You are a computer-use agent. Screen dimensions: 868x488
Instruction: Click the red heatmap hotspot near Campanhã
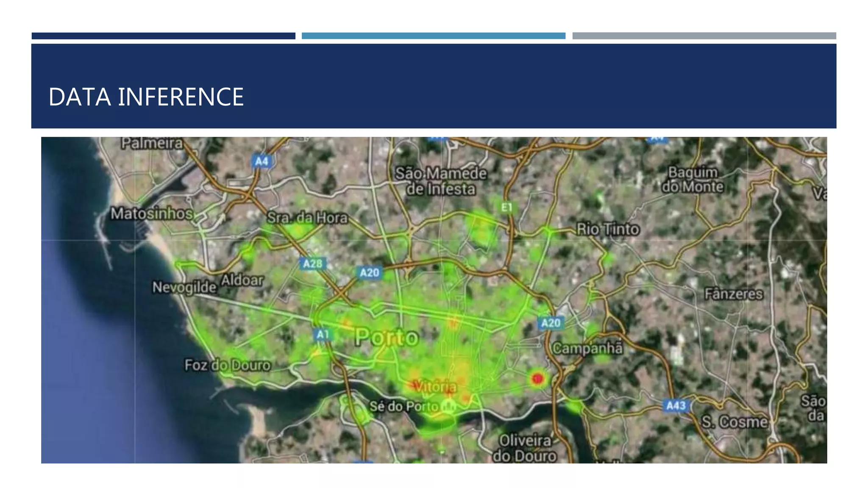[537, 378]
